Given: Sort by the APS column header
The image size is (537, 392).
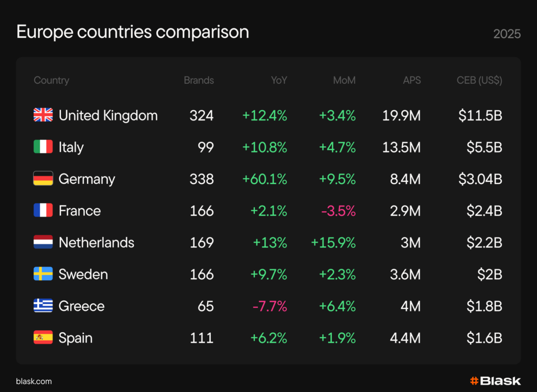Looking at the screenshot, I should coord(412,81).
